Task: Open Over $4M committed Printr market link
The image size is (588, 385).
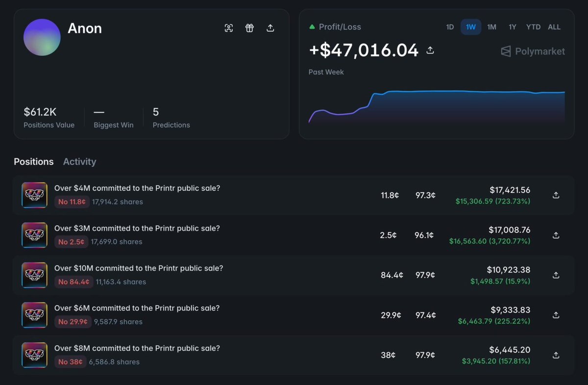Action: [x=137, y=188]
